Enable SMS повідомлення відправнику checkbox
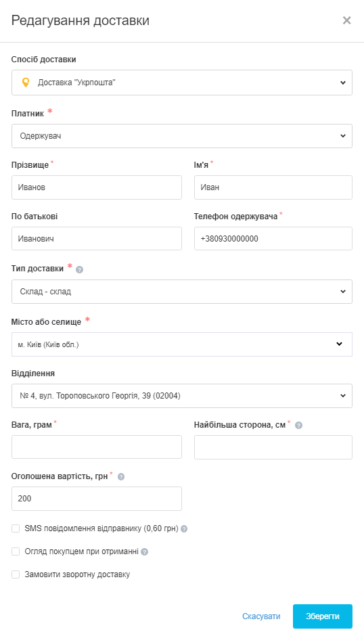The width and height of the screenshot is (364, 632). (x=16, y=528)
